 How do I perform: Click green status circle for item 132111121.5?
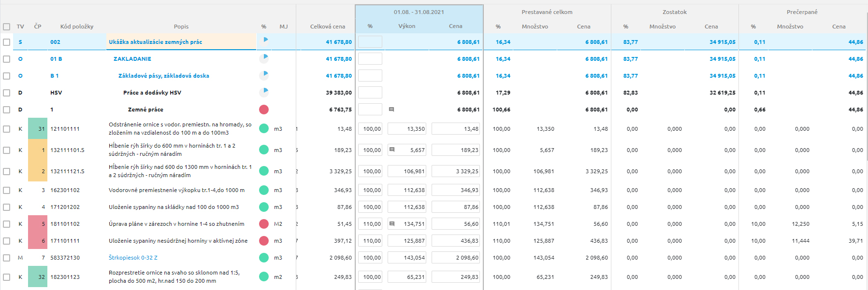pos(264,171)
